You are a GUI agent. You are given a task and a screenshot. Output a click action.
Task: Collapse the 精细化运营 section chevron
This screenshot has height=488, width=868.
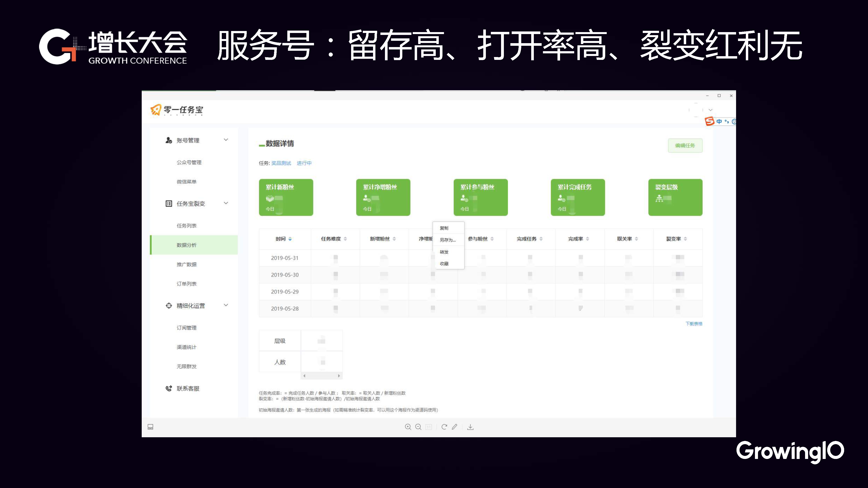pyautogui.click(x=226, y=305)
